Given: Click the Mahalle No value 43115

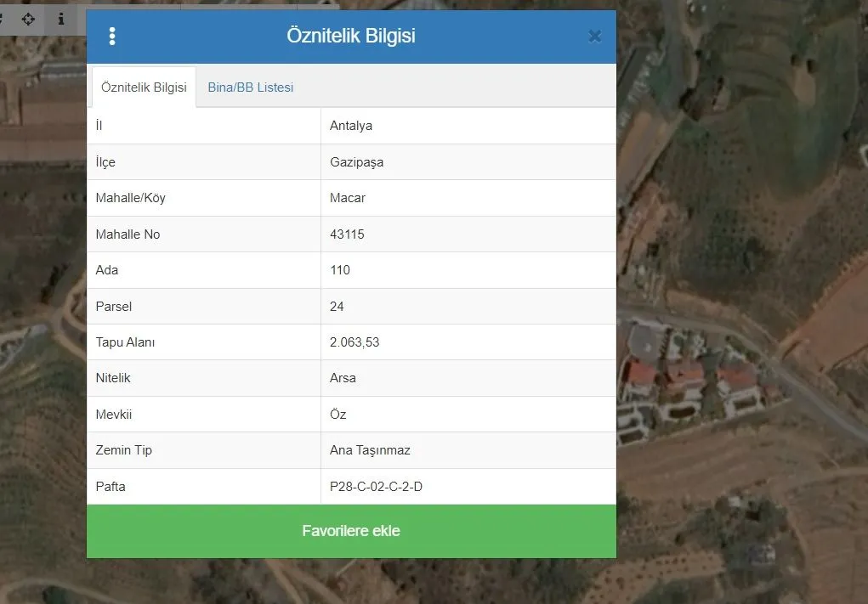Looking at the screenshot, I should pyautogui.click(x=347, y=234).
